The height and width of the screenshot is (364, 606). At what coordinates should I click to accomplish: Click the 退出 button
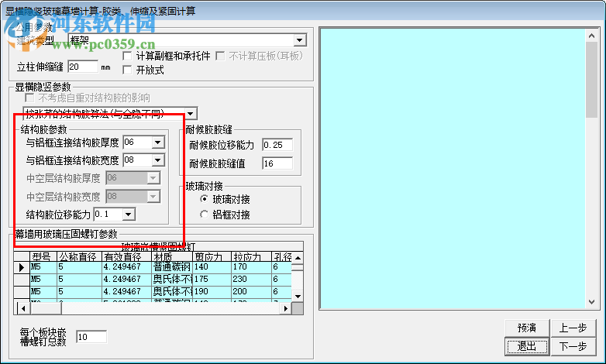[526, 346]
